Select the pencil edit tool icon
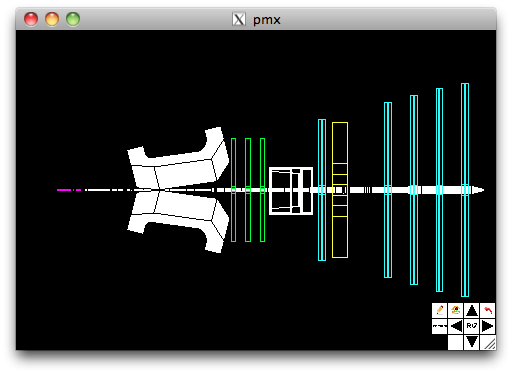Viewport: 512px width, 374px height. coord(439,310)
